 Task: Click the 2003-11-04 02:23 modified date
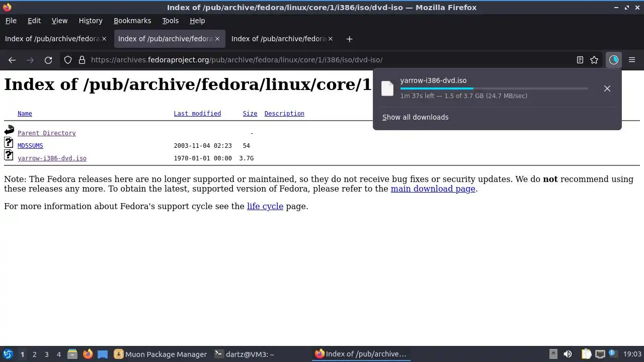(x=203, y=146)
